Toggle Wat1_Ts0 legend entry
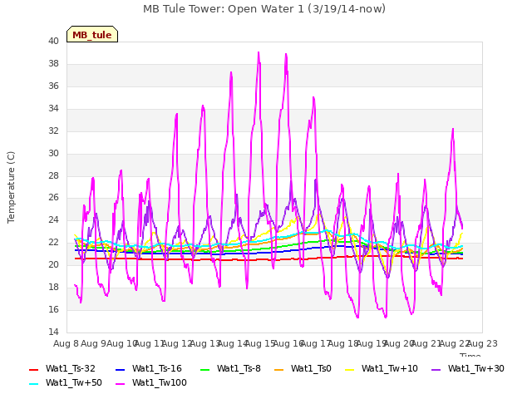Viewport: 532px width, 399px height. click(303, 369)
